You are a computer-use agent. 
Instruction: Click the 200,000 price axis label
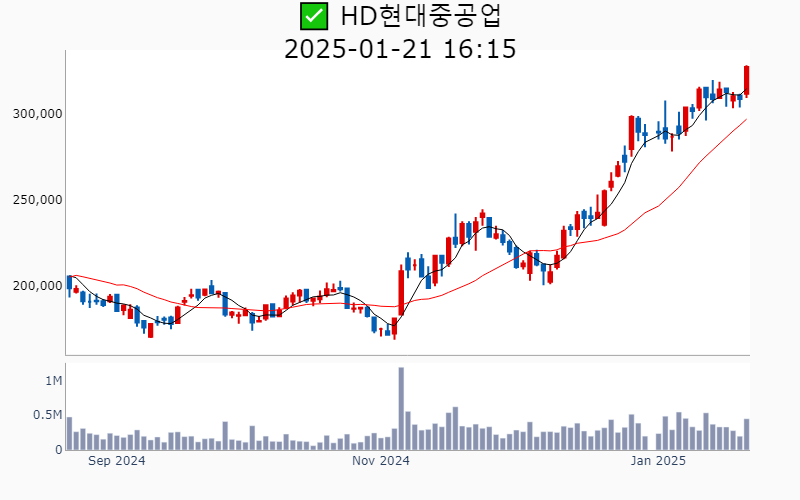pos(37,286)
